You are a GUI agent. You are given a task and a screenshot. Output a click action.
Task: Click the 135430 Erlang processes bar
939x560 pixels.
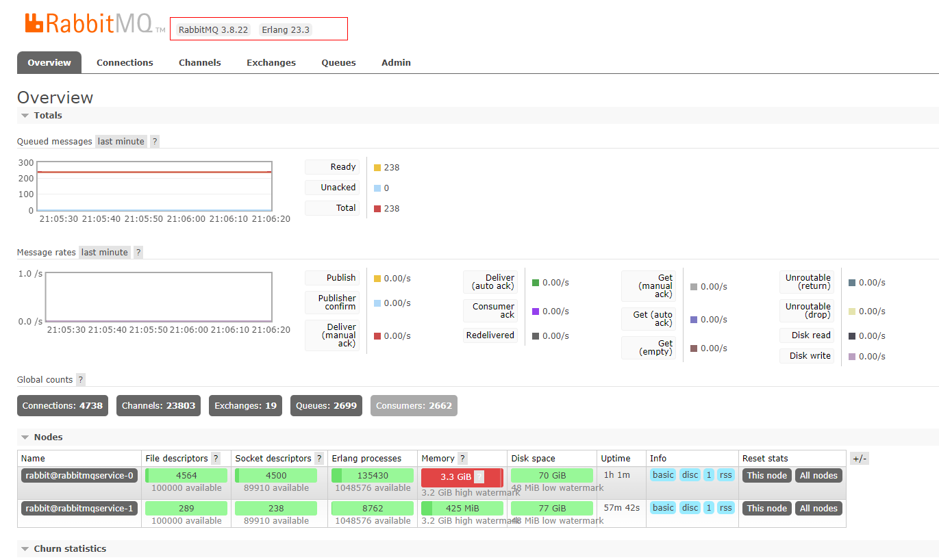pos(373,476)
